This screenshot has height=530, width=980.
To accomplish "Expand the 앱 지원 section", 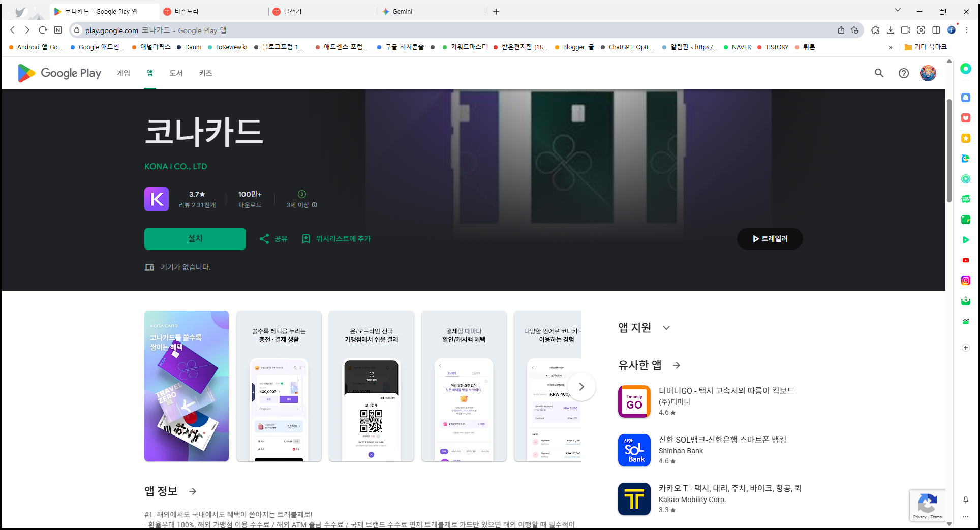I will 667,328.
